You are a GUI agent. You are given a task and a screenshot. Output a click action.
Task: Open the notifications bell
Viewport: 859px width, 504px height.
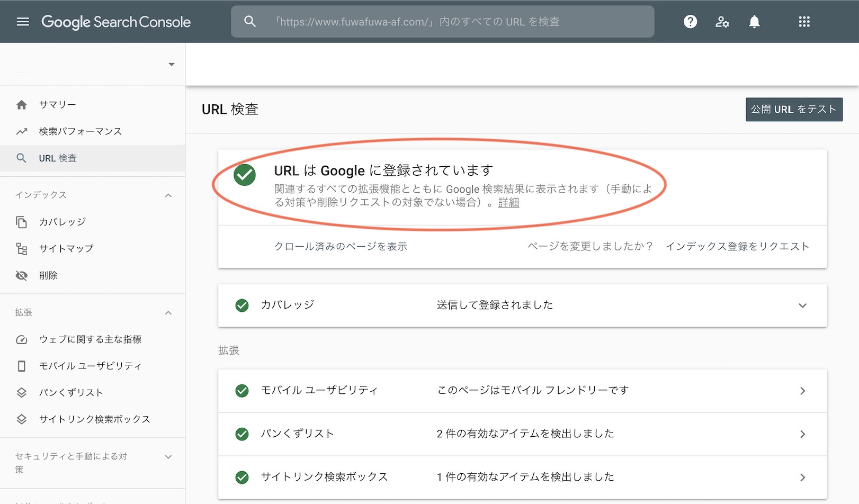[x=754, y=22]
